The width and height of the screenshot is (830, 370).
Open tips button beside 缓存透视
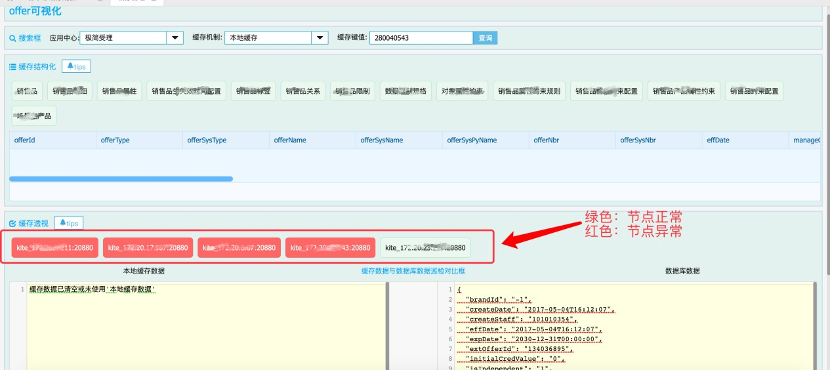(69, 223)
